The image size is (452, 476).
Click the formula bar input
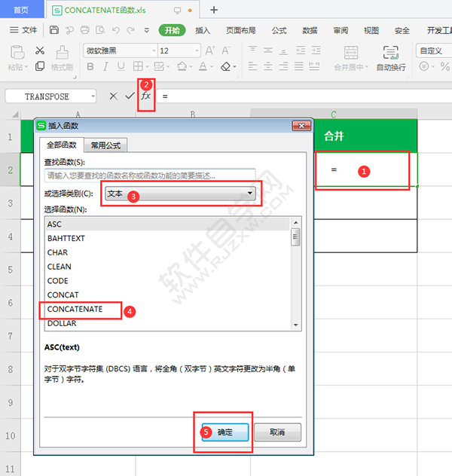coord(304,96)
